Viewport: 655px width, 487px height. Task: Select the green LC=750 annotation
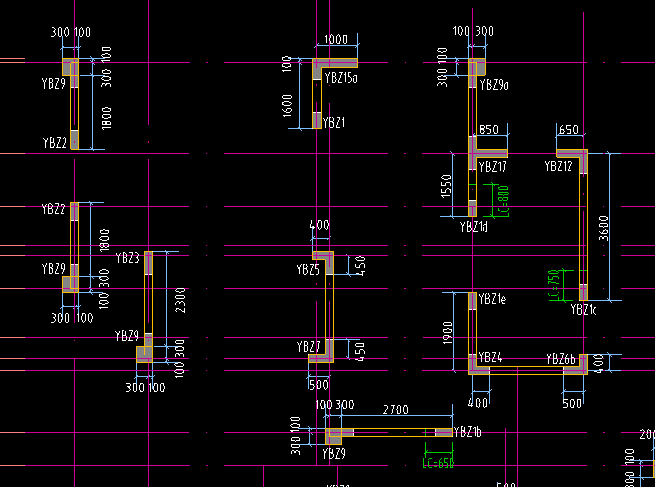pos(553,285)
